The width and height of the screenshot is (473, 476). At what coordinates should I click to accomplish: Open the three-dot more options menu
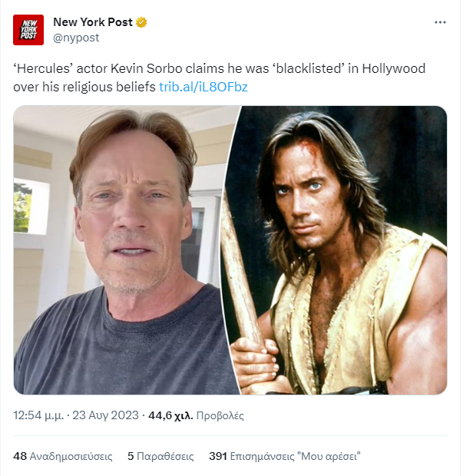tap(440, 22)
